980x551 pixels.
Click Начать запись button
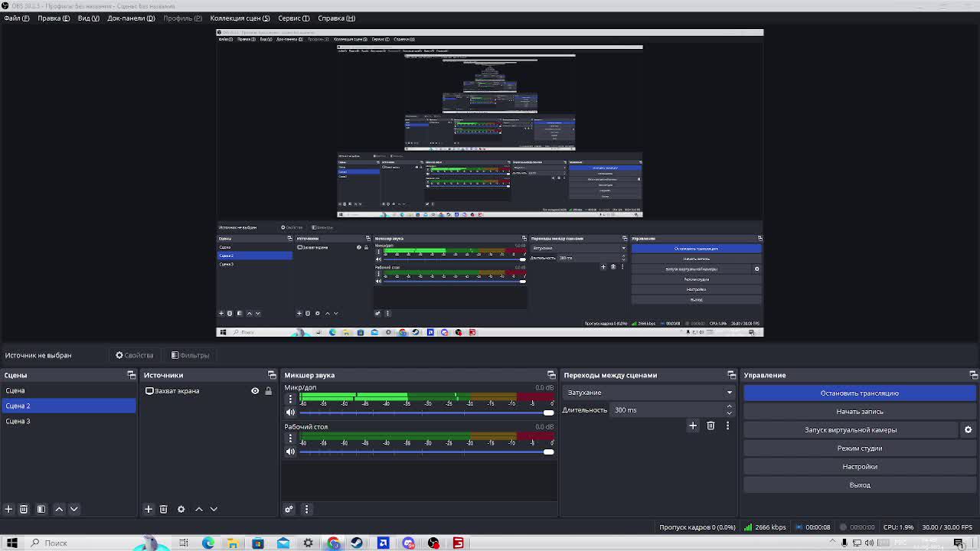[860, 412]
